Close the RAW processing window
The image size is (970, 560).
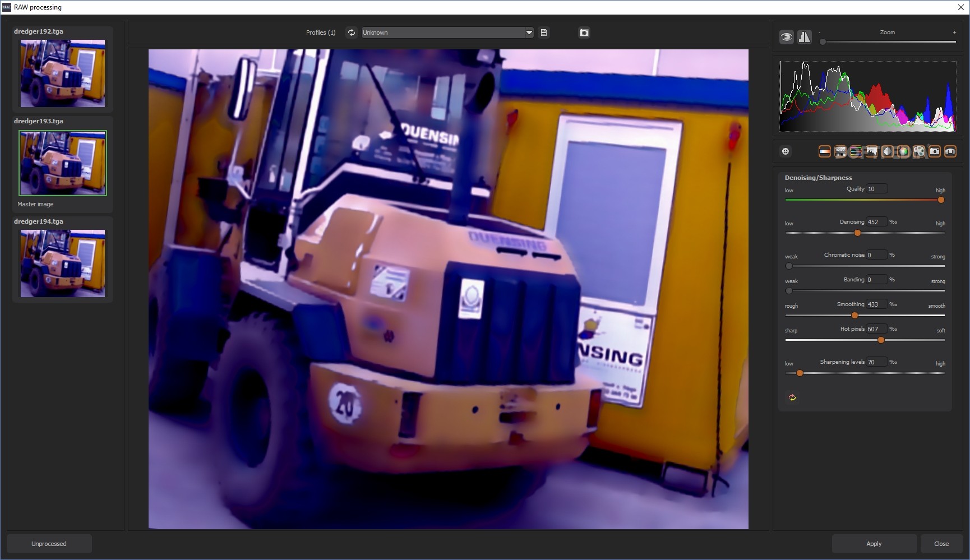point(961,7)
